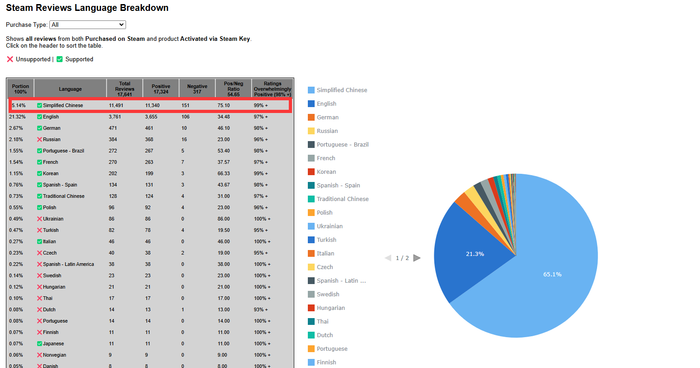The width and height of the screenshot is (700, 368).
Task: Sort table by Total Reviews header
Action: pos(125,88)
